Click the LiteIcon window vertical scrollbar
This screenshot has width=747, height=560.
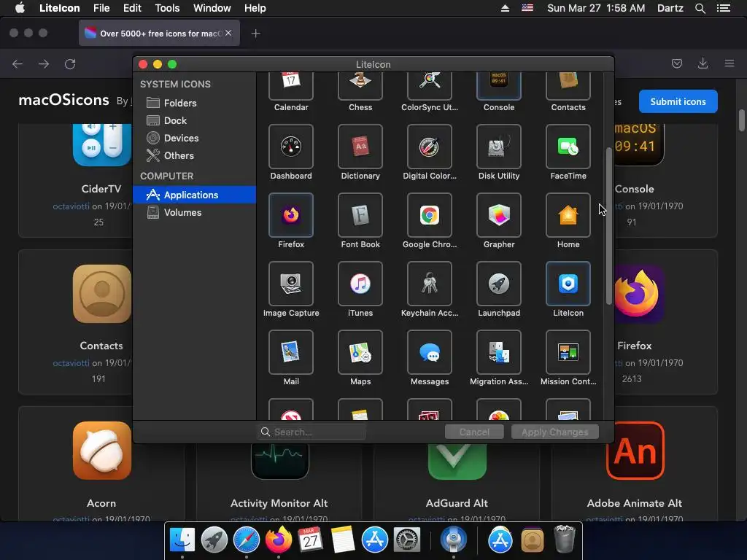(x=608, y=226)
